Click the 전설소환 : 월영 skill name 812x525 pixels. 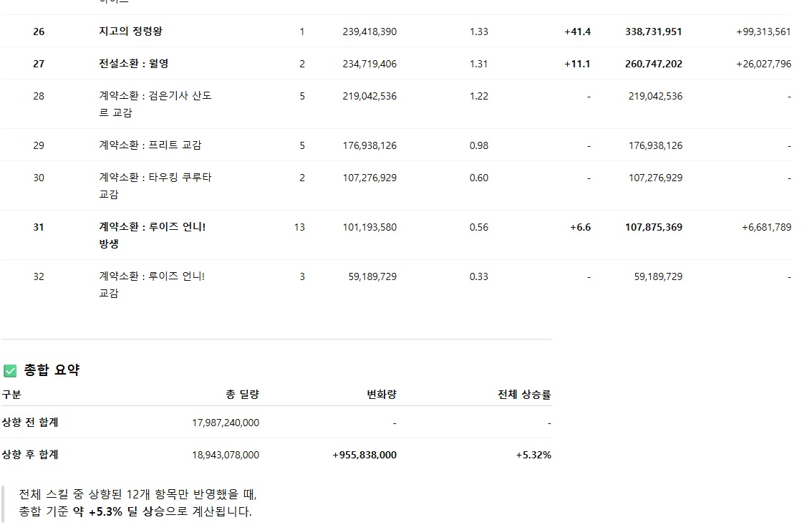click(x=134, y=64)
